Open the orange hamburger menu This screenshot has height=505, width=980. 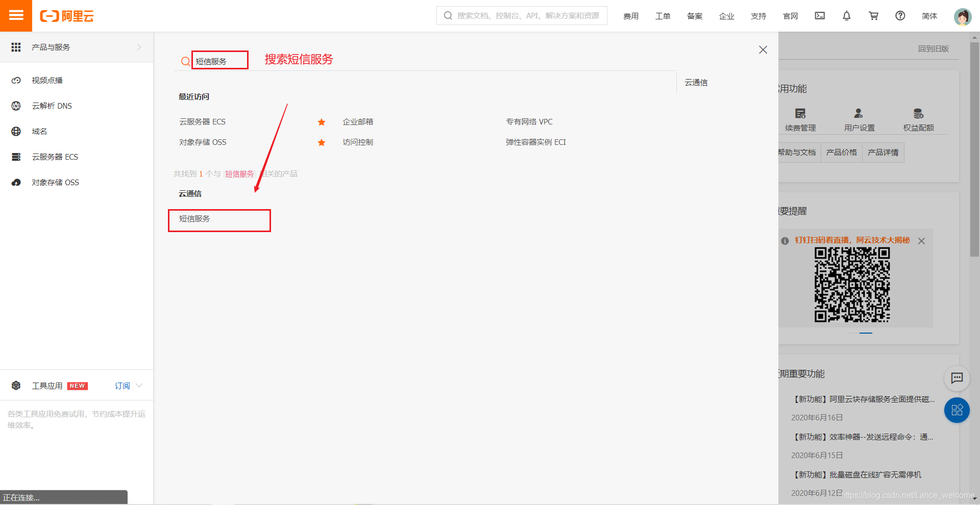[16, 15]
